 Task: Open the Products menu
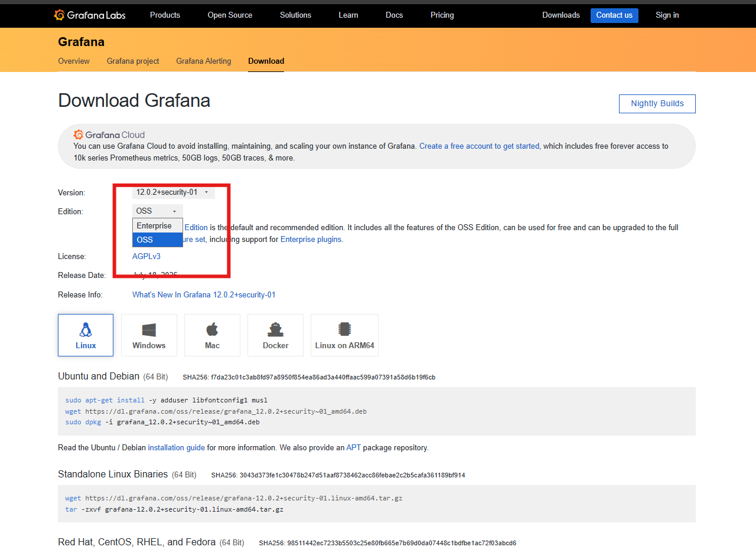coord(165,15)
